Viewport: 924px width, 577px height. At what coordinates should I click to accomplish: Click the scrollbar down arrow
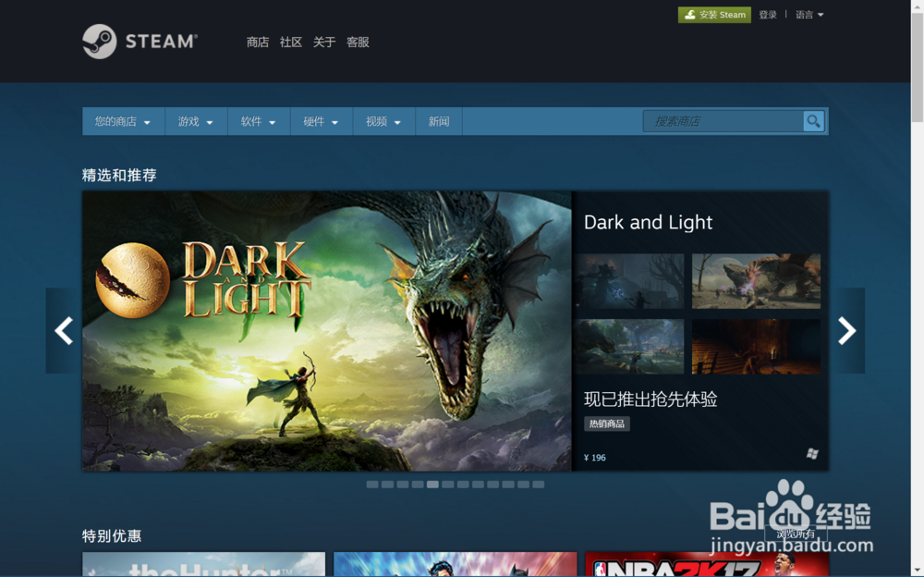[918, 571]
